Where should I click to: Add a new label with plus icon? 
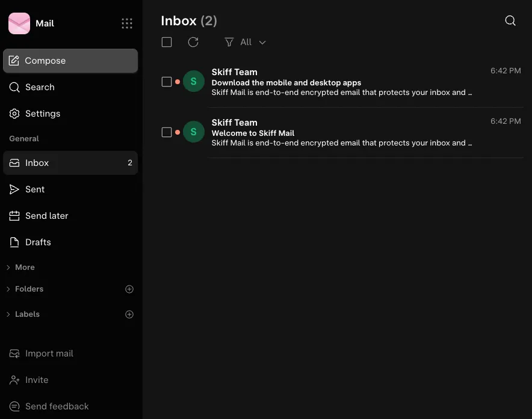click(x=129, y=314)
